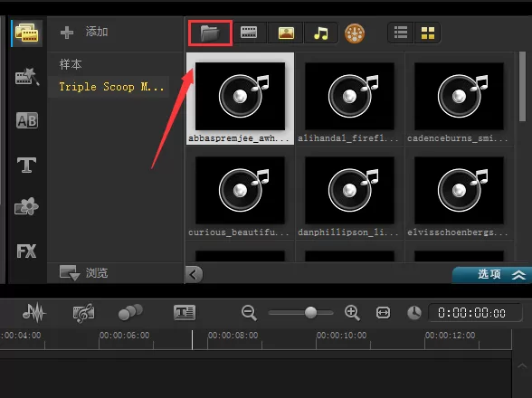Image resolution: width=532 pixels, height=398 pixels.
Task: Click the 浏览 browse label
Action: coord(97,273)
